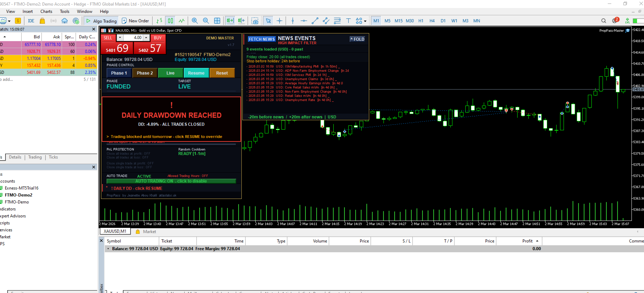Click the dollar trading account icon
The height and width of the screenshot is (293, 644).
coord(18,21)
